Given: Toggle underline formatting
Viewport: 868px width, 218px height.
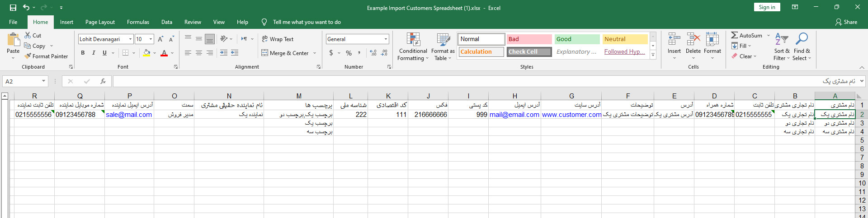Looking at the screenshot, I should pyautogui.click(x=104, y=53).
